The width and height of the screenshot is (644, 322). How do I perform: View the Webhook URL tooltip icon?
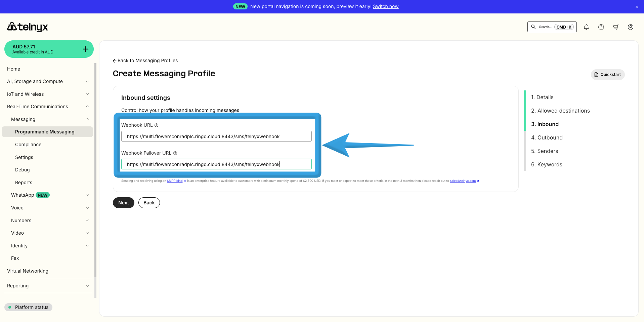[157, 125]
